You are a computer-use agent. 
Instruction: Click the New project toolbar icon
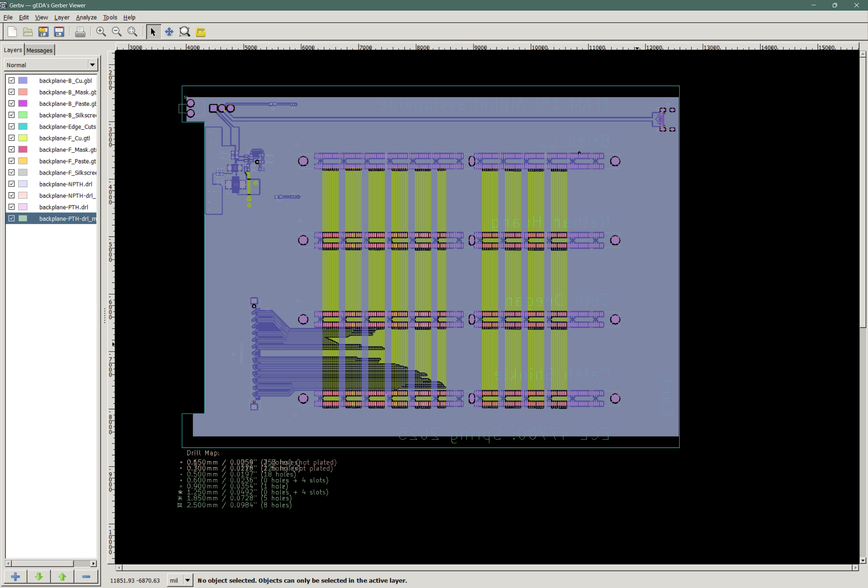tap(12, 32)
